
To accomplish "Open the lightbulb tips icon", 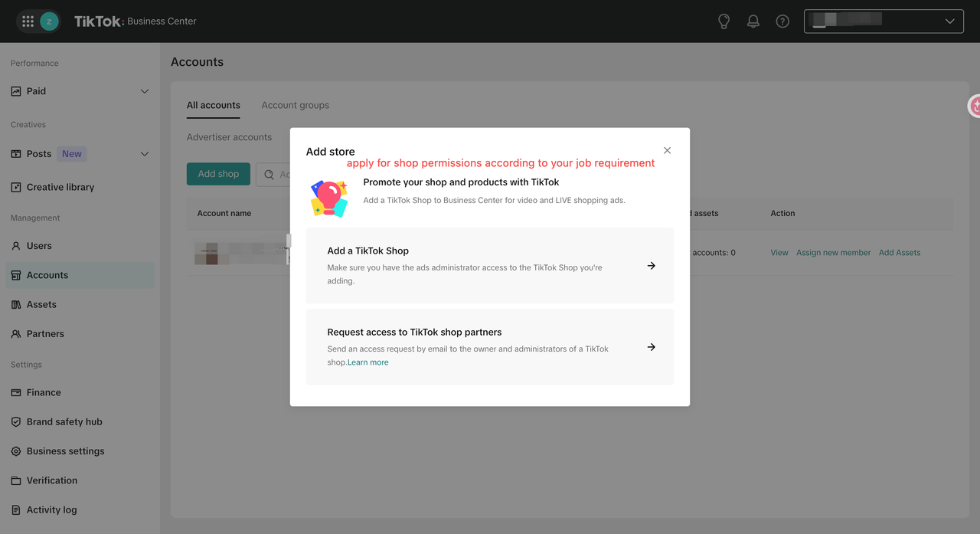I will [x=724, y=21].
